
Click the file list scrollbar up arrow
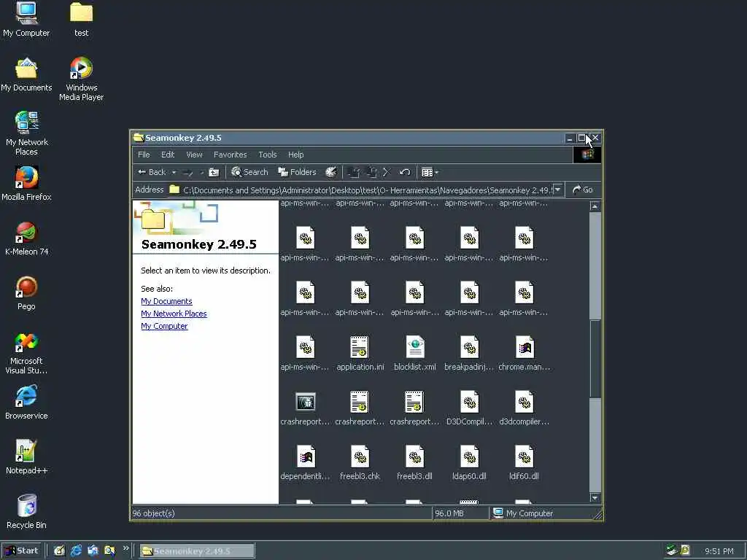(595, 206)
